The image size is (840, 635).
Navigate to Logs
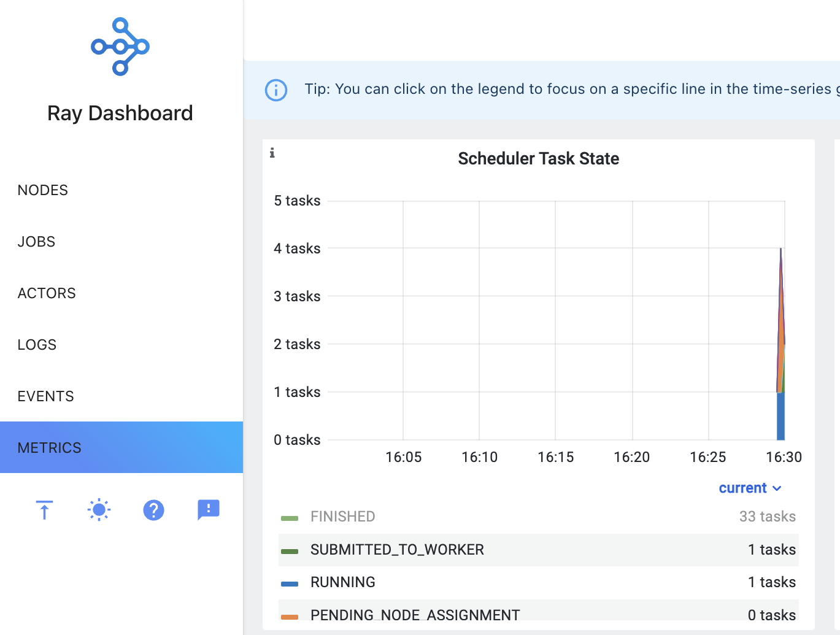click(x=37, y=345)
